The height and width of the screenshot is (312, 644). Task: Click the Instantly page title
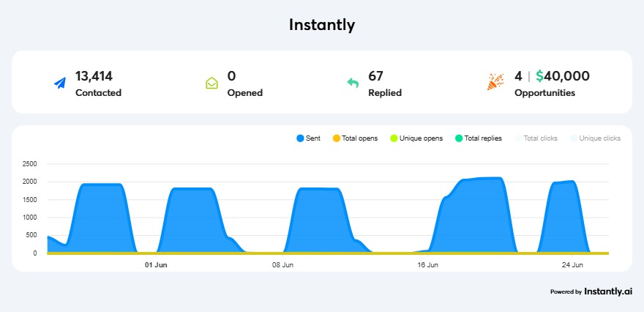(x=322, y=25)
